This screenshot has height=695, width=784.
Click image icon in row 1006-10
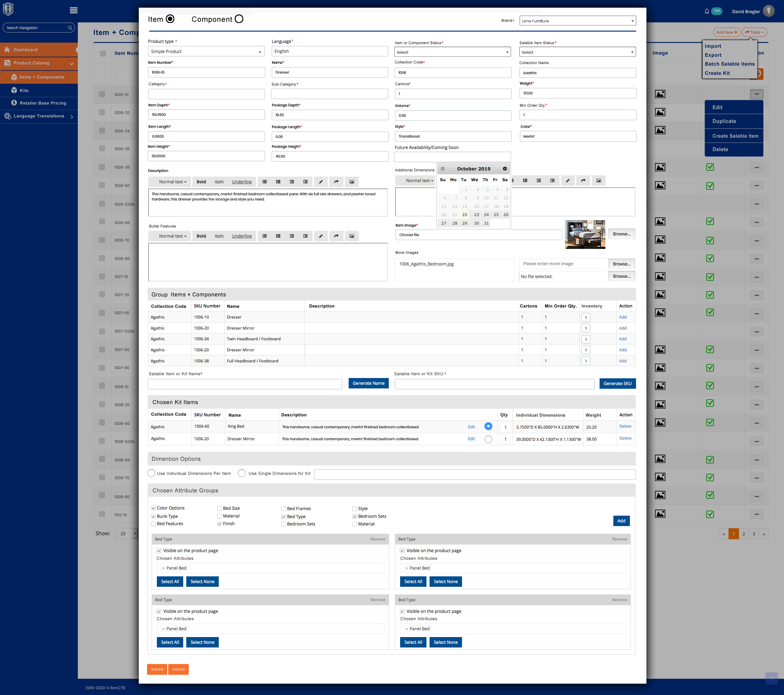(x=660, y=94)
